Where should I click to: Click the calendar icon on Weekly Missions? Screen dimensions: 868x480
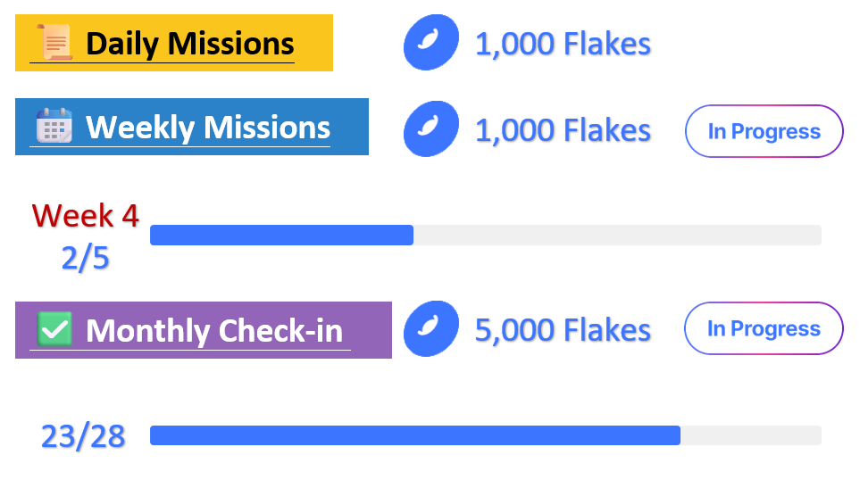click(54, 127)
